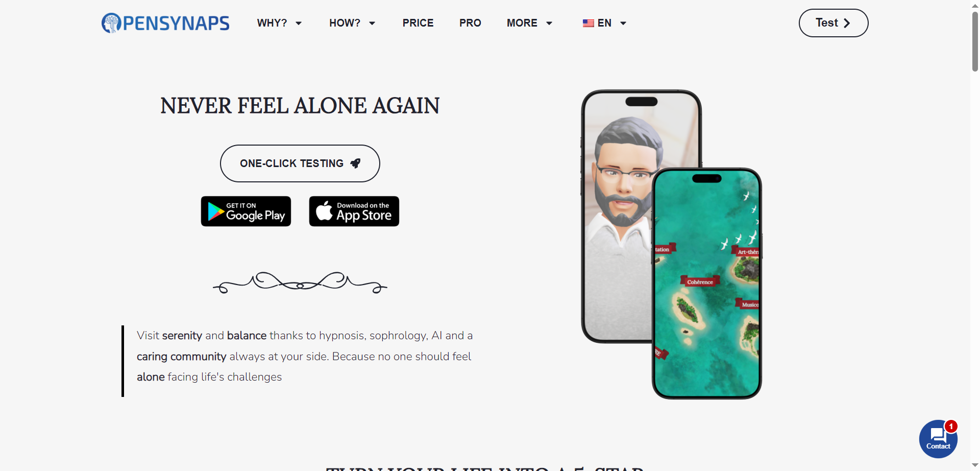Expand the HOW? dropdown menu

click(x=352, y=23)
